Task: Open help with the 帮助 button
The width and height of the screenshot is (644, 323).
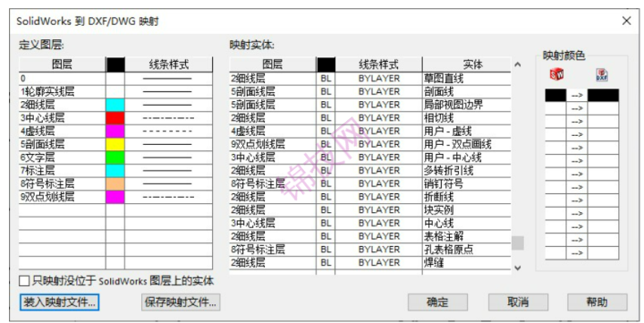Action: point(597,302)
